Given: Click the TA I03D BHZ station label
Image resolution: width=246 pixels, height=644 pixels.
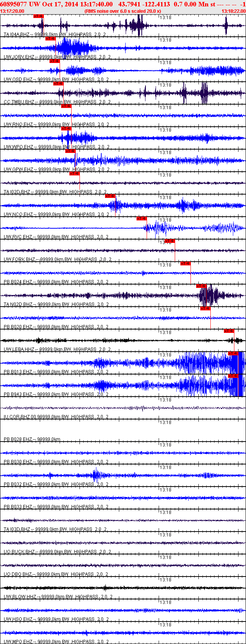Looking at the screenshot, I should click(55, 529).
